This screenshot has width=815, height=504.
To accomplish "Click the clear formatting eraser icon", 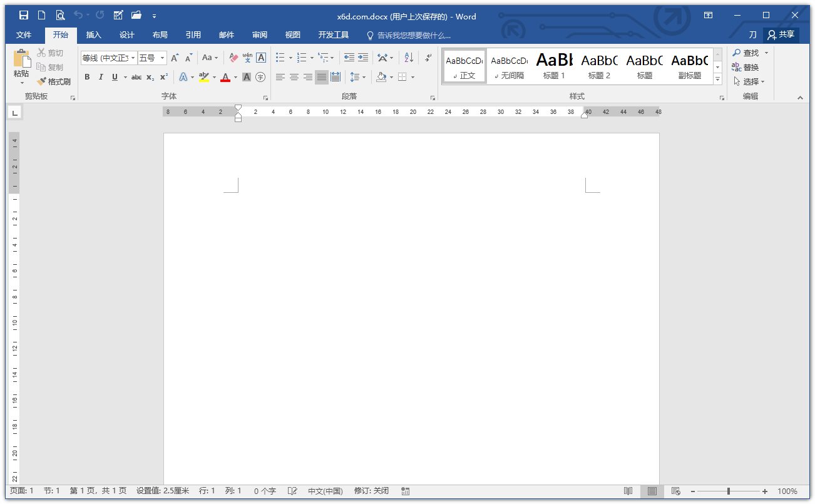I will tap(233, 58).
